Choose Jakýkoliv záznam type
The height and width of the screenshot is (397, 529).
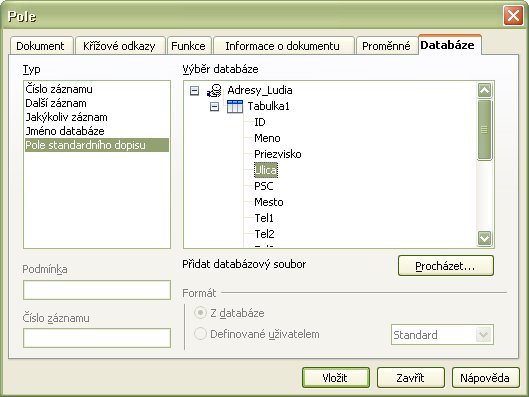point(96,117)
